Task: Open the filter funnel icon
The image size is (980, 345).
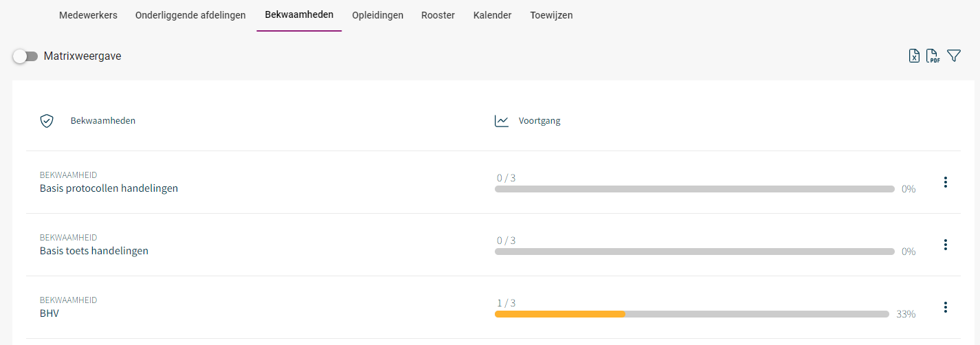Action: point(954,56)
